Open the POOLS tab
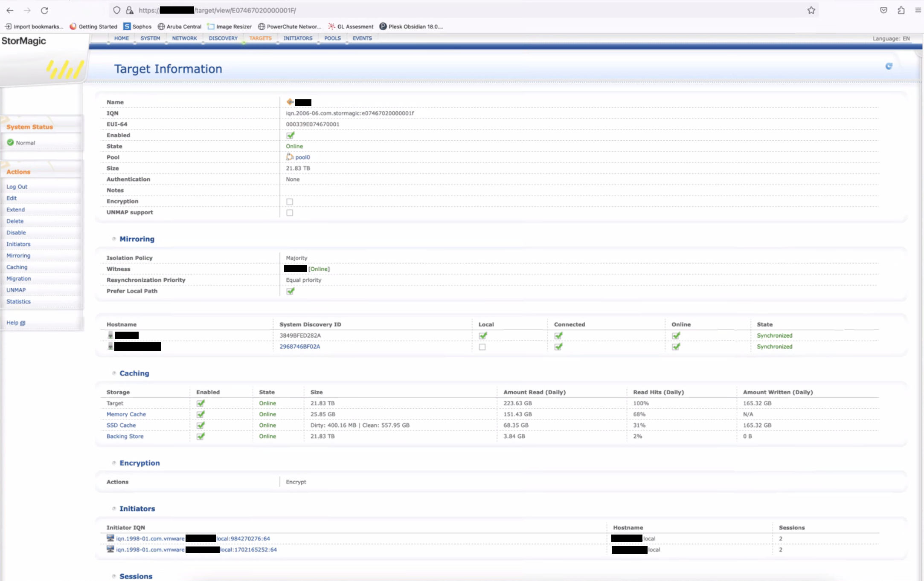 click(333, 38)
